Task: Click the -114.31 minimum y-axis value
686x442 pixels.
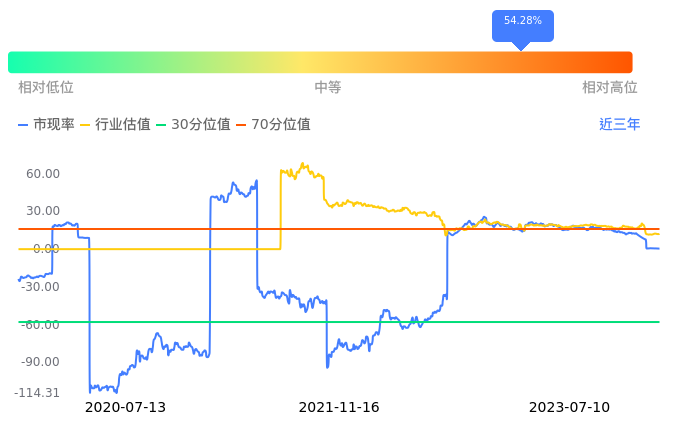Action: (37, 393)
